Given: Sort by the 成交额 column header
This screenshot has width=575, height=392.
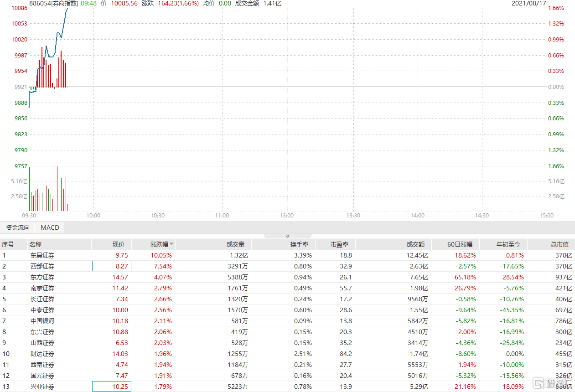Looking at the screenshot, I should click(415, 244).
